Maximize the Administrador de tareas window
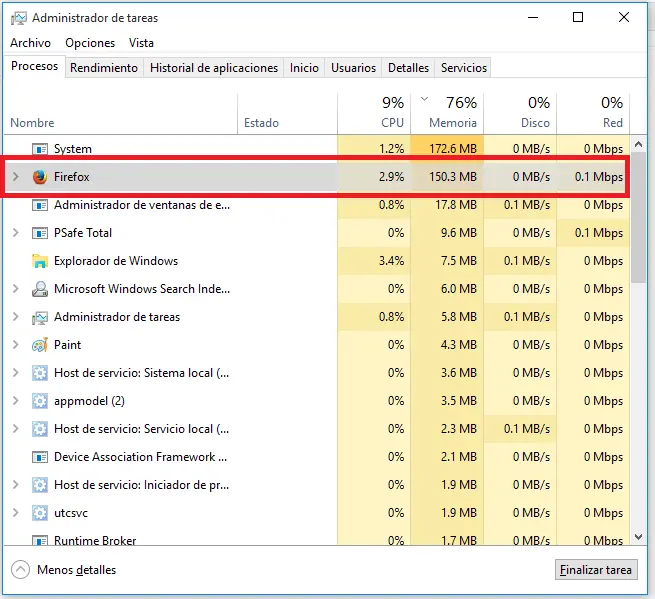The image size is (655, 599). point(578,18)
